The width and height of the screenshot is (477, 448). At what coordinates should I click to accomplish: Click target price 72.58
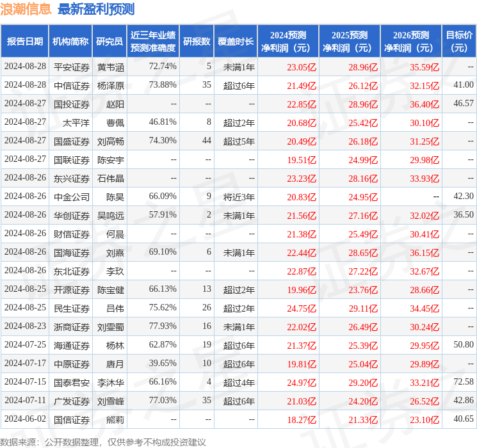[x=464, y=381]
